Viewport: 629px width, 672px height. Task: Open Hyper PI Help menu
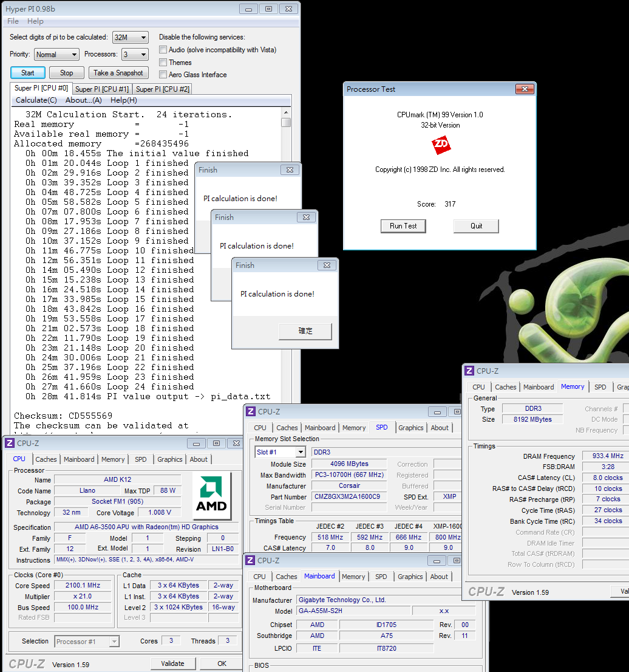click(35, 21)
